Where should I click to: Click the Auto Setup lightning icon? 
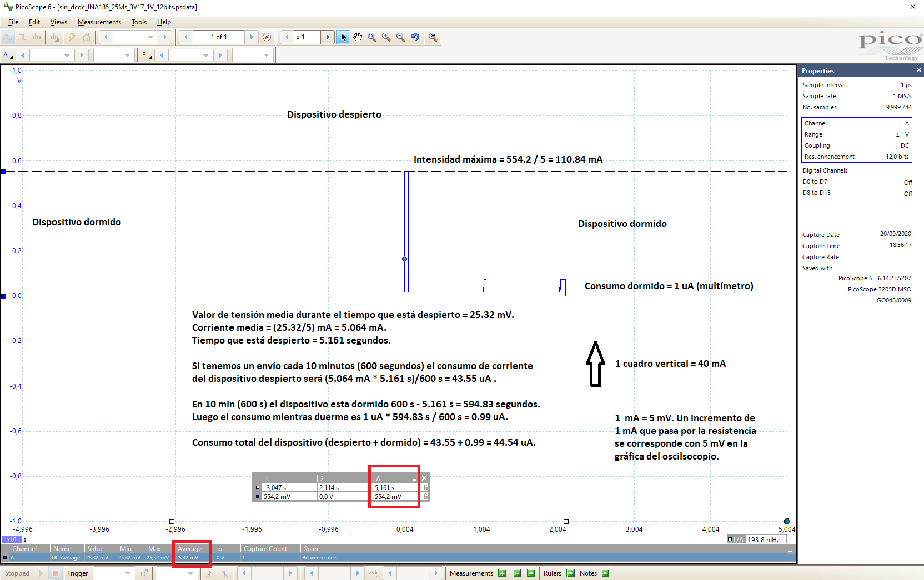click(x=72, y=37)
